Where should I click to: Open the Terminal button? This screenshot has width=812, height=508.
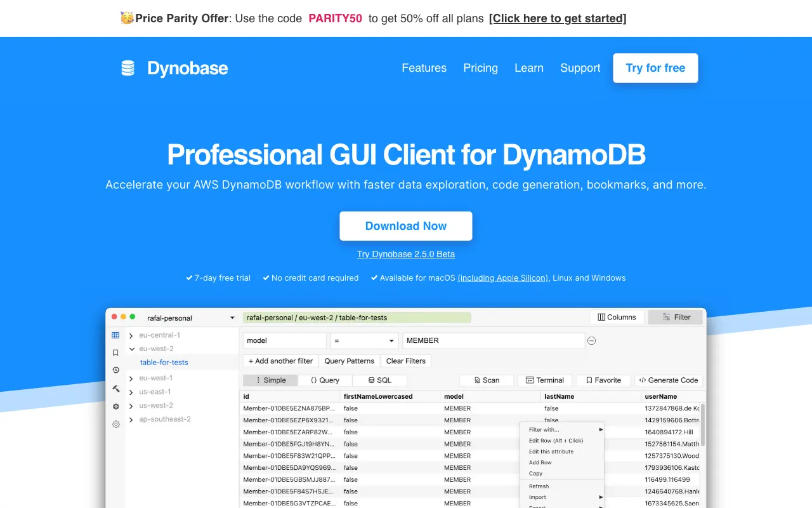pos(545,380)
